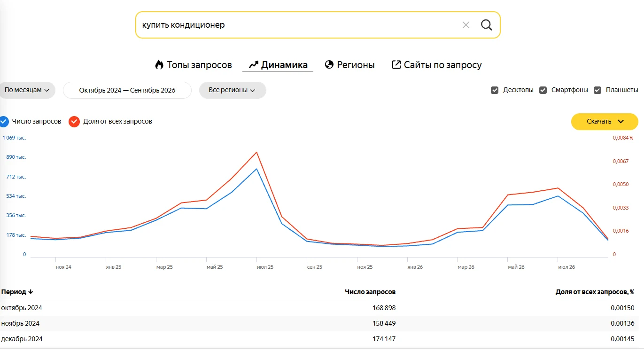Click the share value 0,00145
644x351 pixels.
click(x=622, y=339)
